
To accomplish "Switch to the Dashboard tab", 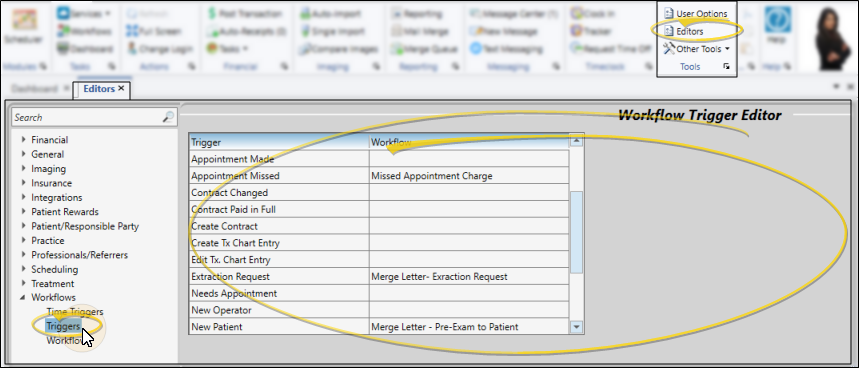I will pyautogui.click(x=34, y=88).
